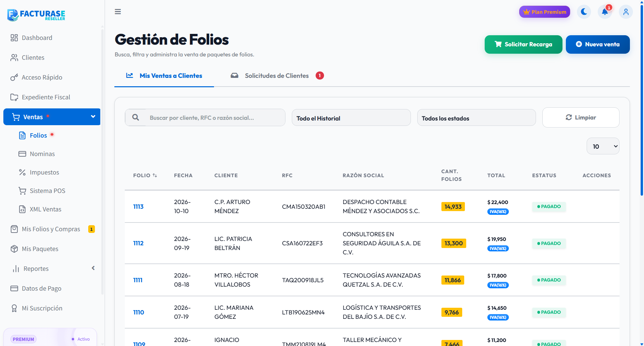Switch to Mis Ventas a Clientes tab
Viewport: 644px width, 346px height.
[164, 76]
